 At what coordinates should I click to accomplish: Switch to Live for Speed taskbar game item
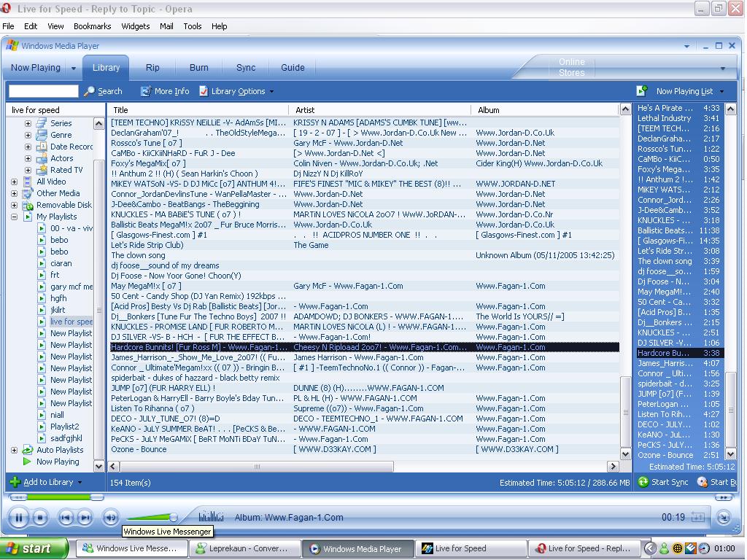point(472,548)
